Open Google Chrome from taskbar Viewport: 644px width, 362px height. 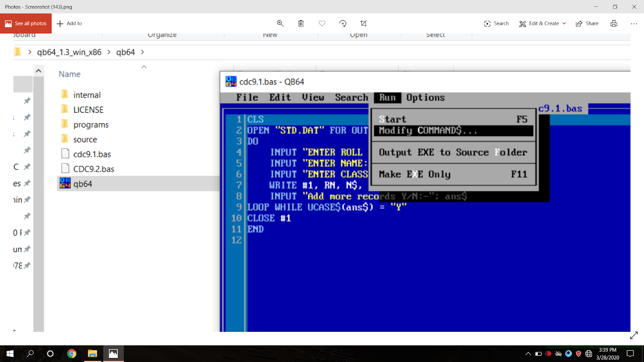[x=72, y=354]
